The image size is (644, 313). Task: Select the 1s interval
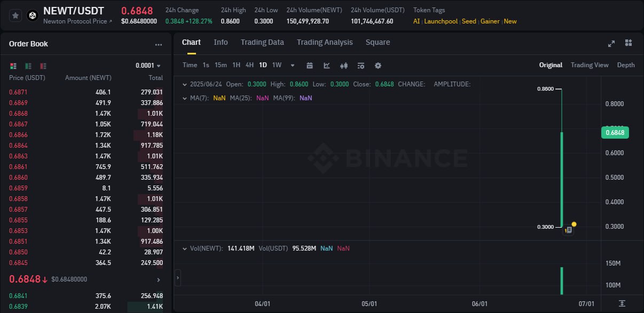pos(206,65)
